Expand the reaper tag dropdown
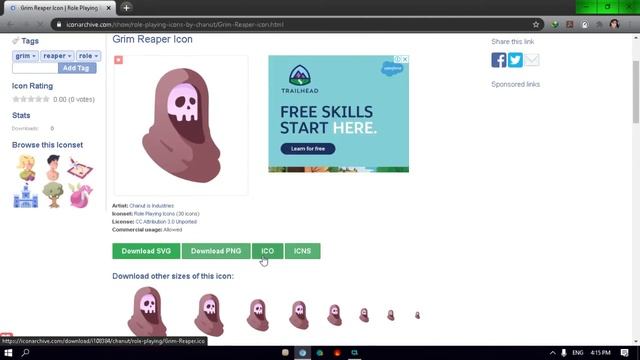The height and width of the screenshot is (360, 640). click(x=57, y=56)
